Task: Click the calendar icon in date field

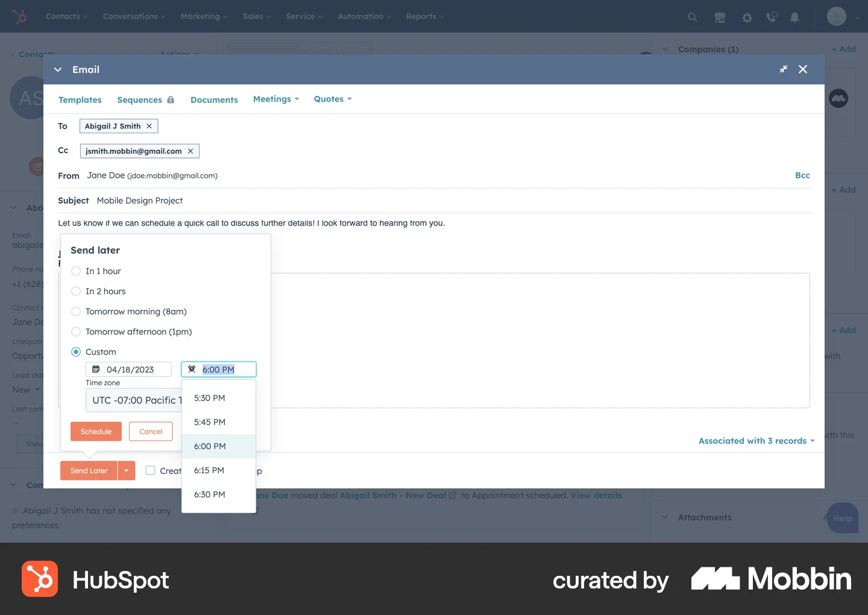Action: pos(96,369)
